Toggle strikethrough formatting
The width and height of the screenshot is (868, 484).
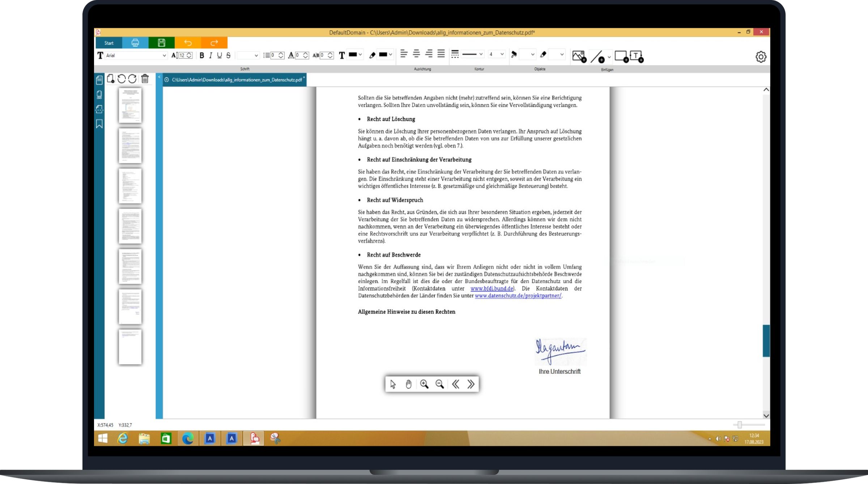click(228, 55)
